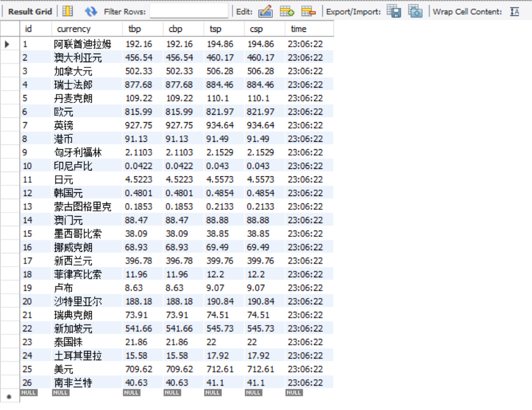This screenshot has height=410, width=532.
Task: Select currency cell 卢布
Action: pyautogui.click(x=87, y=288)
